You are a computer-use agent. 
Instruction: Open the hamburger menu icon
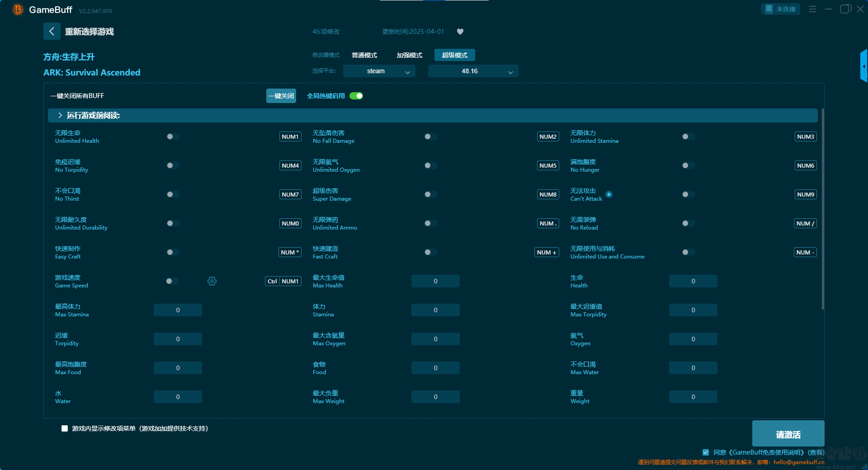(x=812, y=9)
